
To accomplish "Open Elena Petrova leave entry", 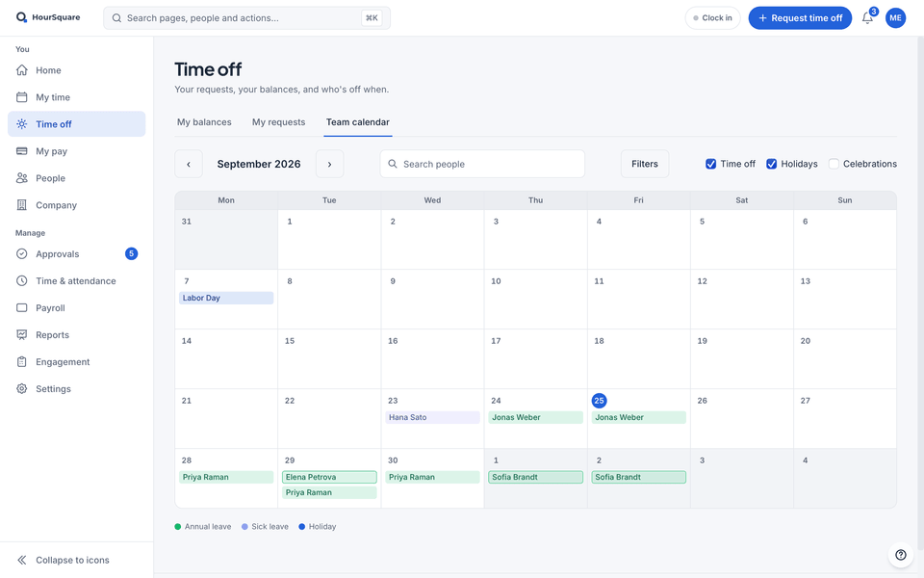I will click(x=329, y=477).
